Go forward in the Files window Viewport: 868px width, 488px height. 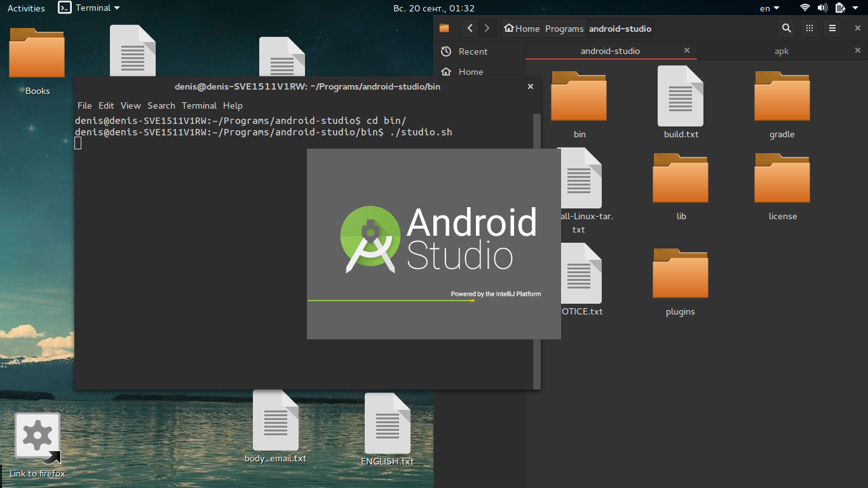click(x=487, y=28)
